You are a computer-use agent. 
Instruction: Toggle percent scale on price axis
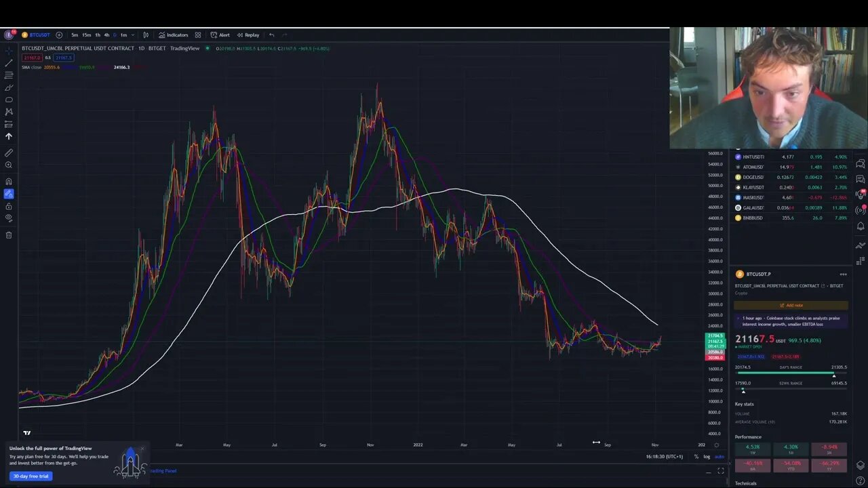(x=696, y=456)
